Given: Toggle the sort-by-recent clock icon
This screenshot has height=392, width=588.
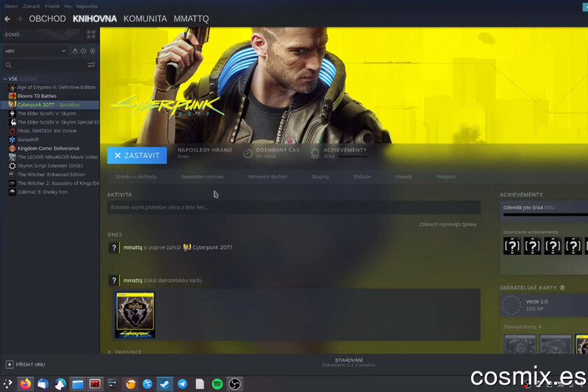Looking at the screenshot, I should click(83, 51).
